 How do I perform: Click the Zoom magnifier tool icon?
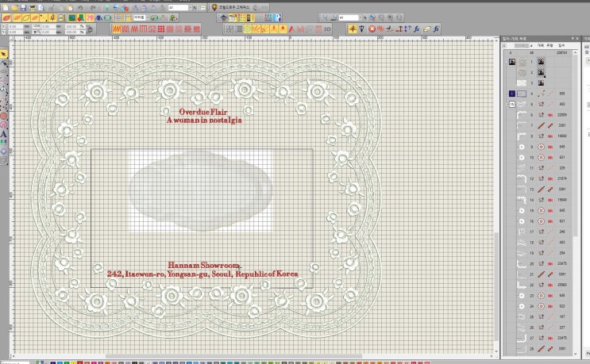[x=324, y=17]
